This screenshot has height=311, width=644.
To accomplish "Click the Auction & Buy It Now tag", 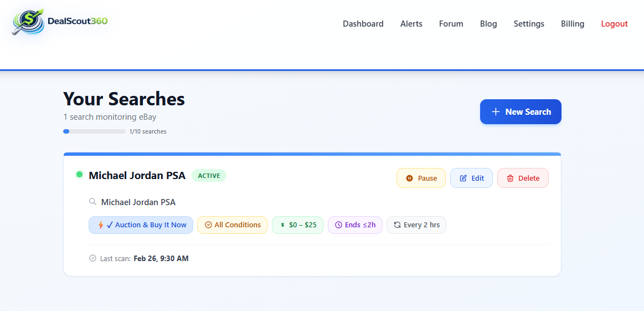I will (141, 225).
